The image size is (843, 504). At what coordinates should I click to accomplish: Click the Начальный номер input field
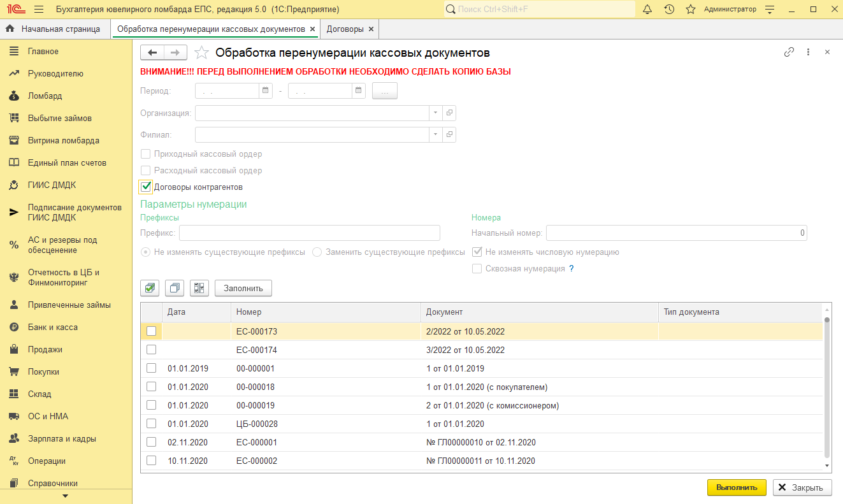tap(677, 233)
